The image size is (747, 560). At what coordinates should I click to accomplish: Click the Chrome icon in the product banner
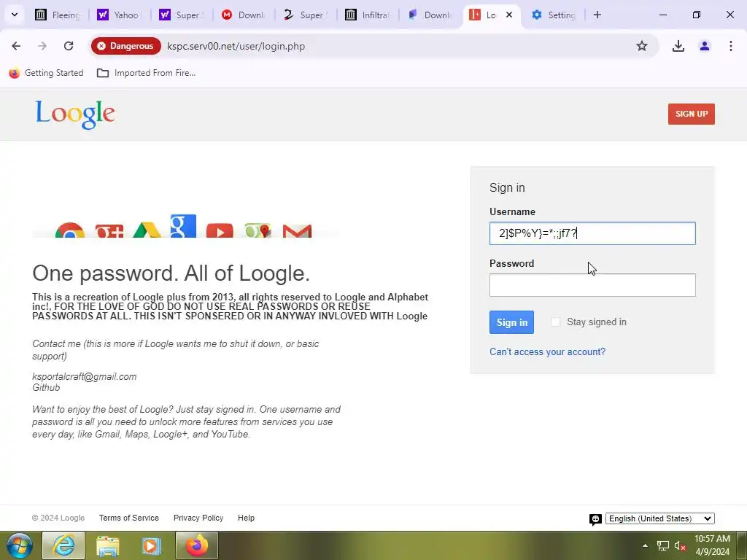[x=69, y=230]
